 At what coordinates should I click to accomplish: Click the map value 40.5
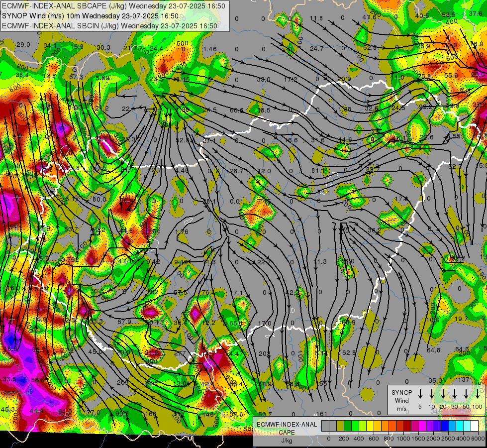tap(422, 16)
